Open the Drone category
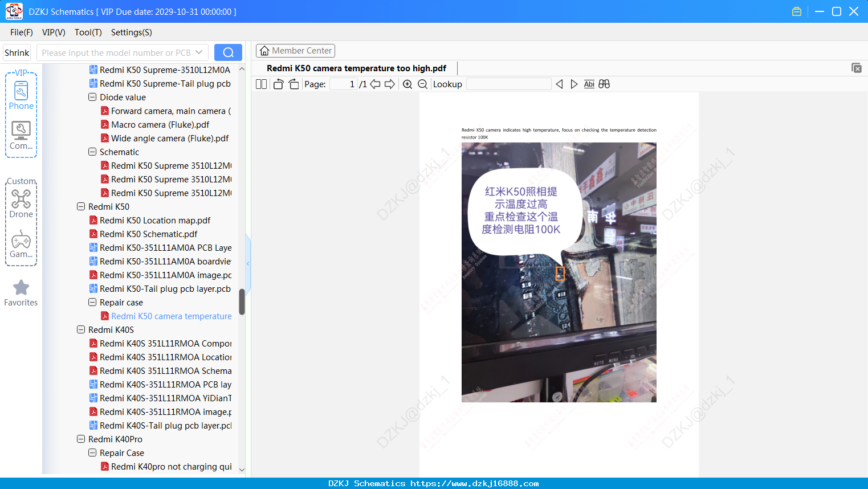Image resolution: width=868 pixels, height=489 pixels. (x=21, y=204)
